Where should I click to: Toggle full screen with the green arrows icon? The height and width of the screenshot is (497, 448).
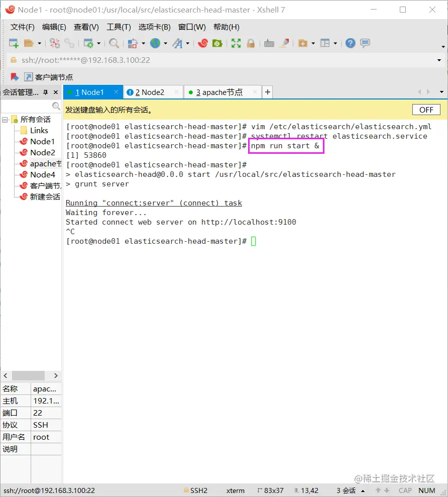point(236,43)
